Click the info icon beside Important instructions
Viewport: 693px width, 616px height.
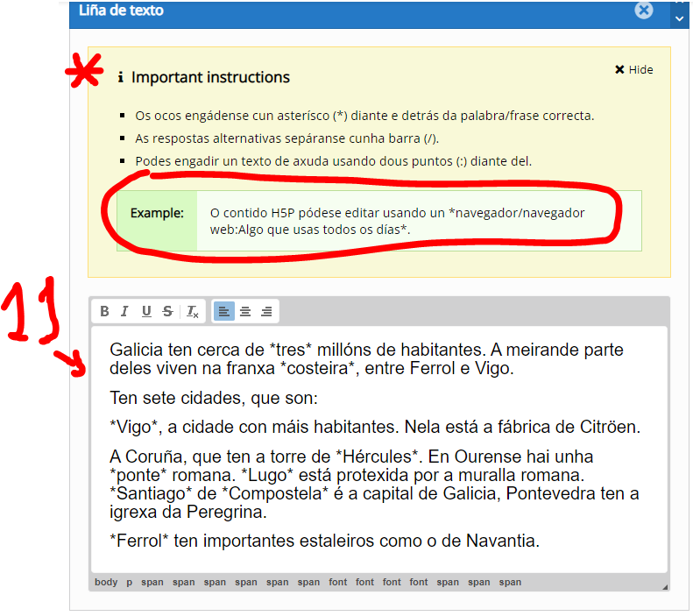pyautogui.click(x=121, y=78)
